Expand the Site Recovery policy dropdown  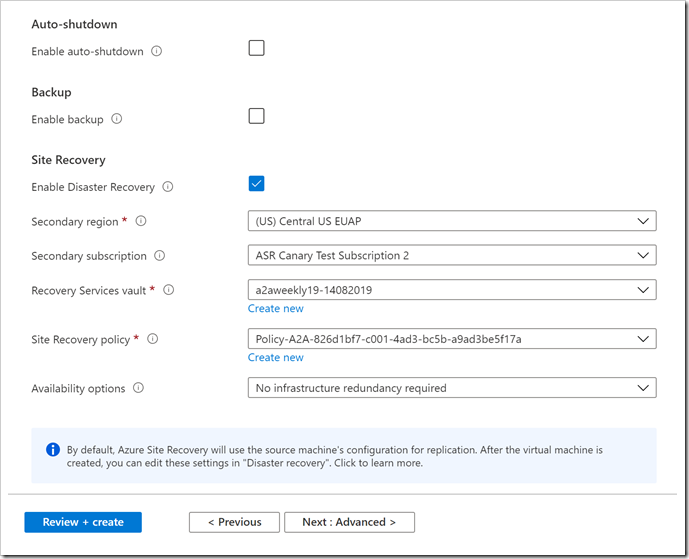click(x=451, y=339)
